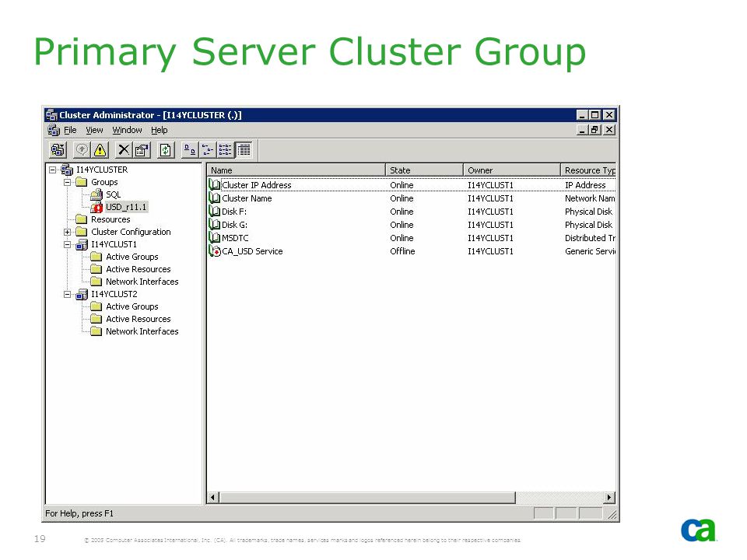Click the MSDTC resource name
The image size is (747, 560).
(x=235, y=238)
